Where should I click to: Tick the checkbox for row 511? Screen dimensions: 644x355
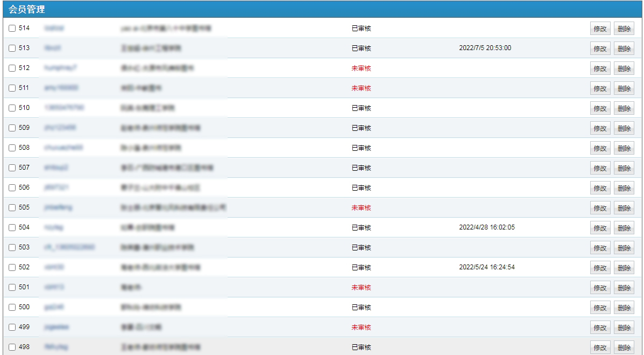(x=12, y=88)
